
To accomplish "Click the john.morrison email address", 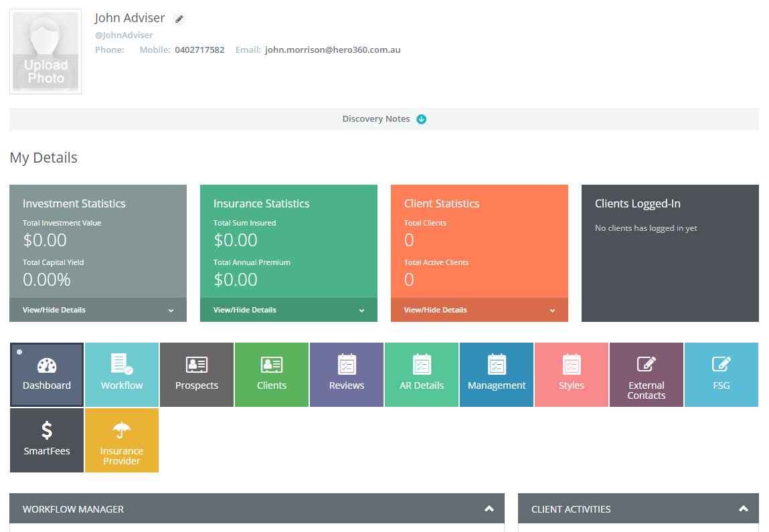I will pyautogui.click(x=333, y=49).
